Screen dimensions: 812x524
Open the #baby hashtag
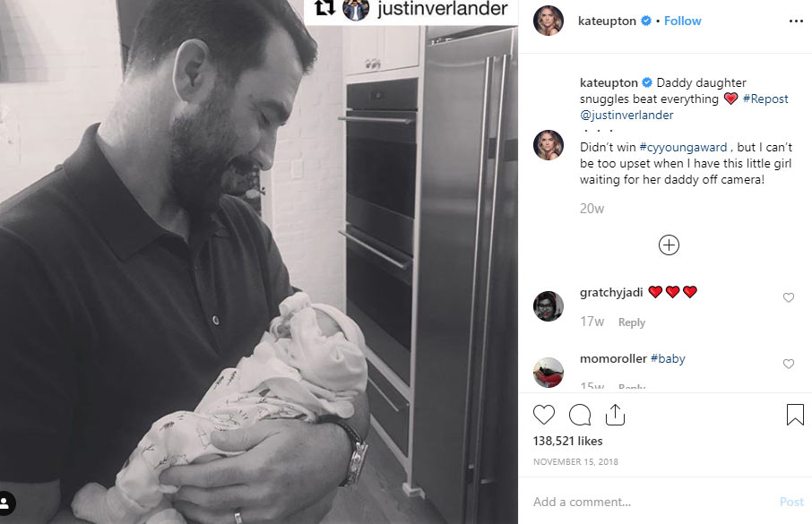point(668,358)
